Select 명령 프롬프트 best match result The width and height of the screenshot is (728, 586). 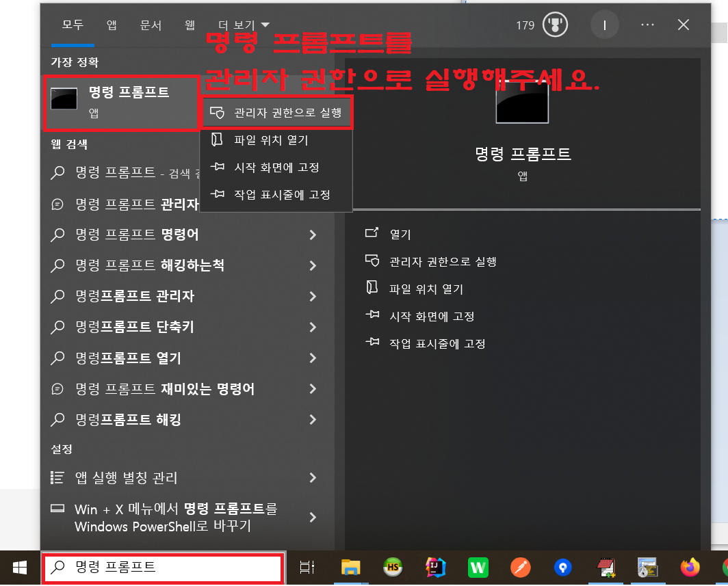(120, 103)
